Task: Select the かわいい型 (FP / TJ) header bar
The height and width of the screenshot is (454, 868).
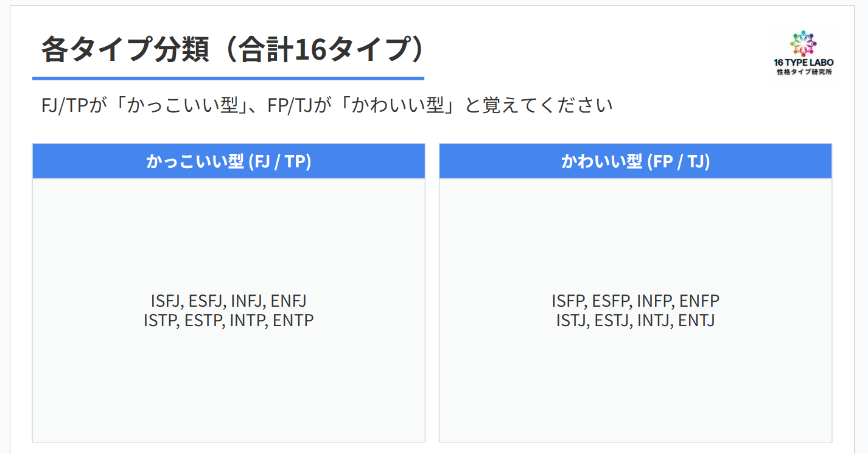Action: coord(635,161)
